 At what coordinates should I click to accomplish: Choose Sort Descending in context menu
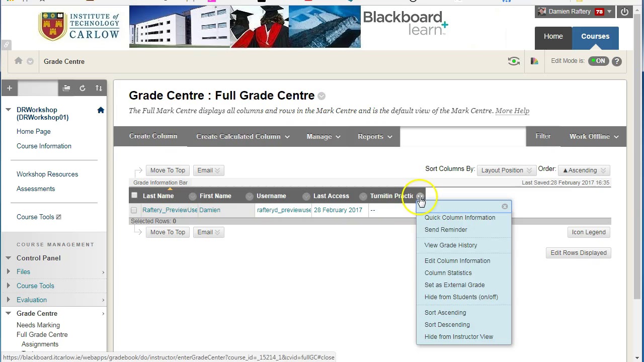click(x=447, y=325)
